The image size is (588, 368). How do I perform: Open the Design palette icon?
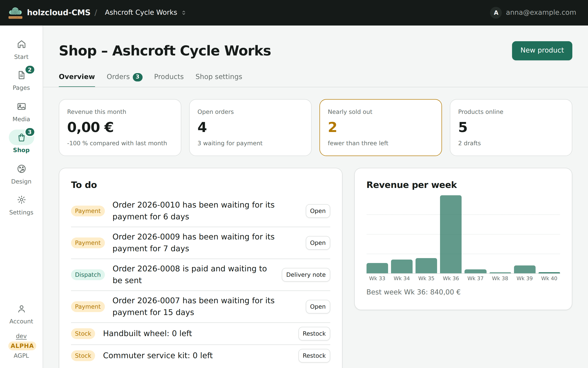click(x=21, y=169)
